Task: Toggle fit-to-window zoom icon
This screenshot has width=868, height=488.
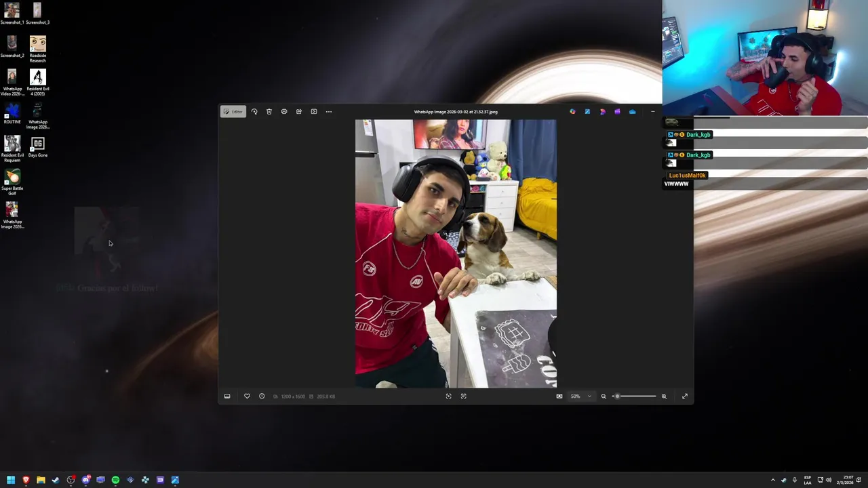Action: 559,396
